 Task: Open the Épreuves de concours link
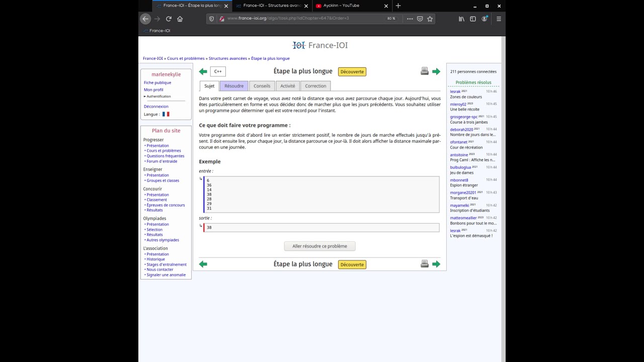tap(166, 205)
